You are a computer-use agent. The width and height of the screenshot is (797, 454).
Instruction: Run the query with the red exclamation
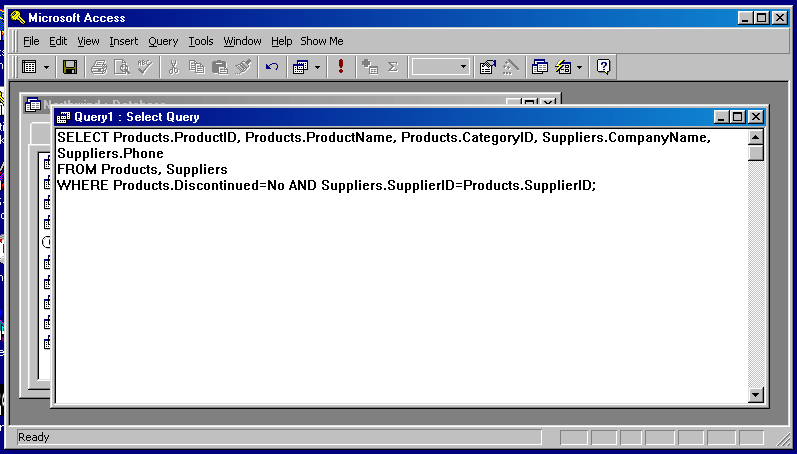point(341,67)
